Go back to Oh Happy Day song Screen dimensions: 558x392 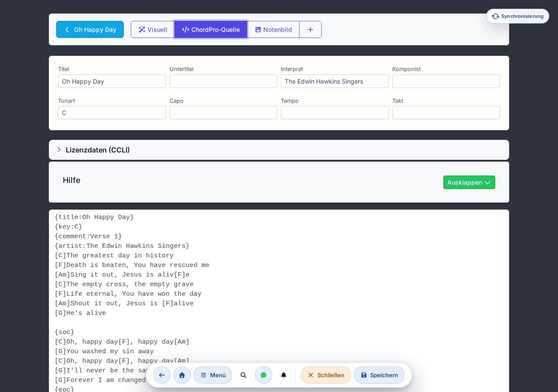[90, 30]
